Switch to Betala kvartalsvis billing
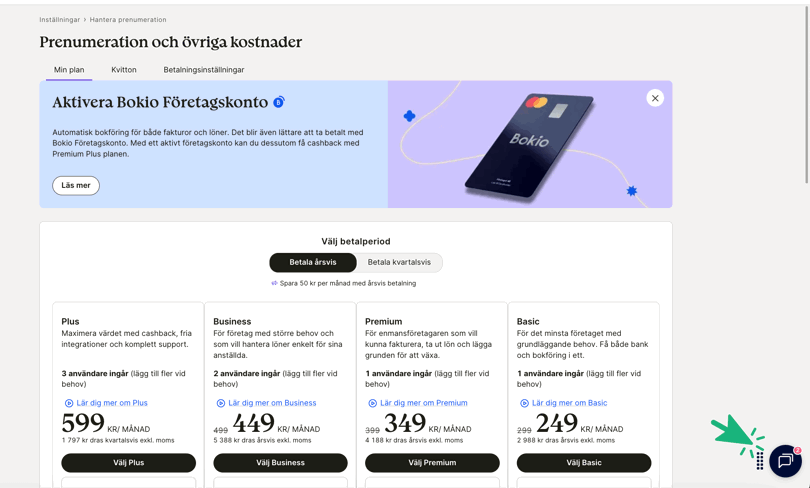This screenshot has height=488, width=810. click(399, 262)
